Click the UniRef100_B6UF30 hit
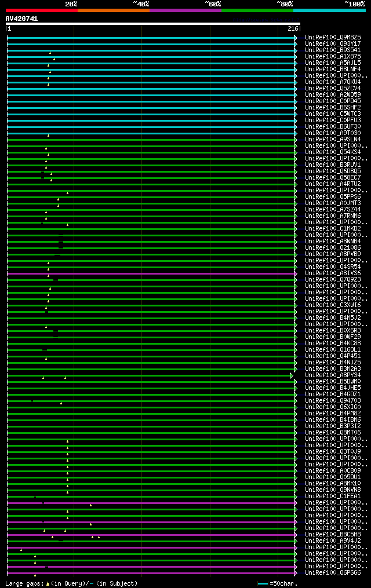Image resolution: width=371 pixels, height=588 pixels. pos(333,127)
